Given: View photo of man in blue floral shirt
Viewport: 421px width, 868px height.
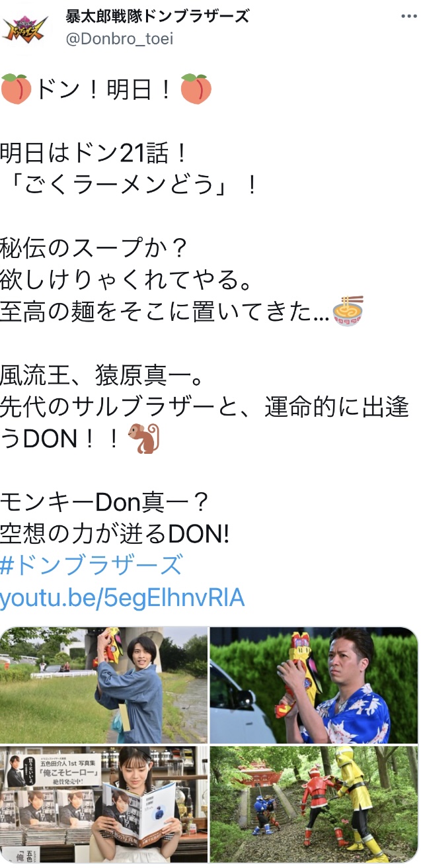Looking at the screenshot, I should pyautogui.click(x=314, y=685).
